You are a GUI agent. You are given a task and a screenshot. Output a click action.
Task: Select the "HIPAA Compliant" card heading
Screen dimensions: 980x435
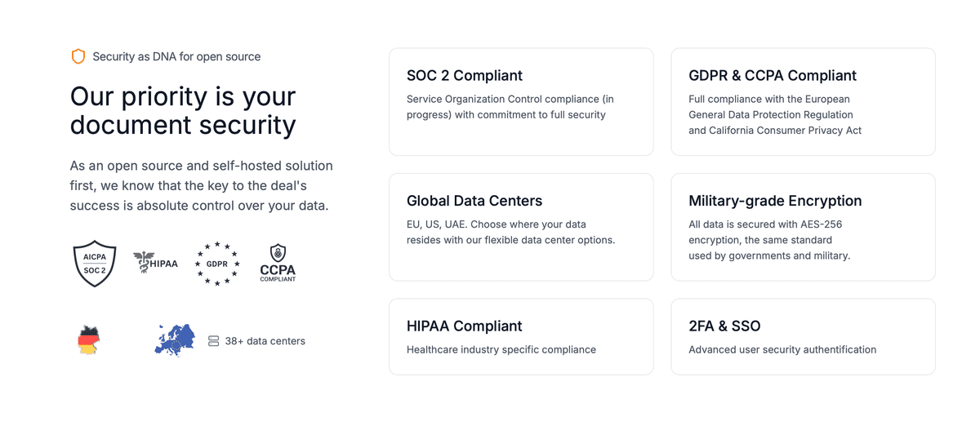point(464,326)
